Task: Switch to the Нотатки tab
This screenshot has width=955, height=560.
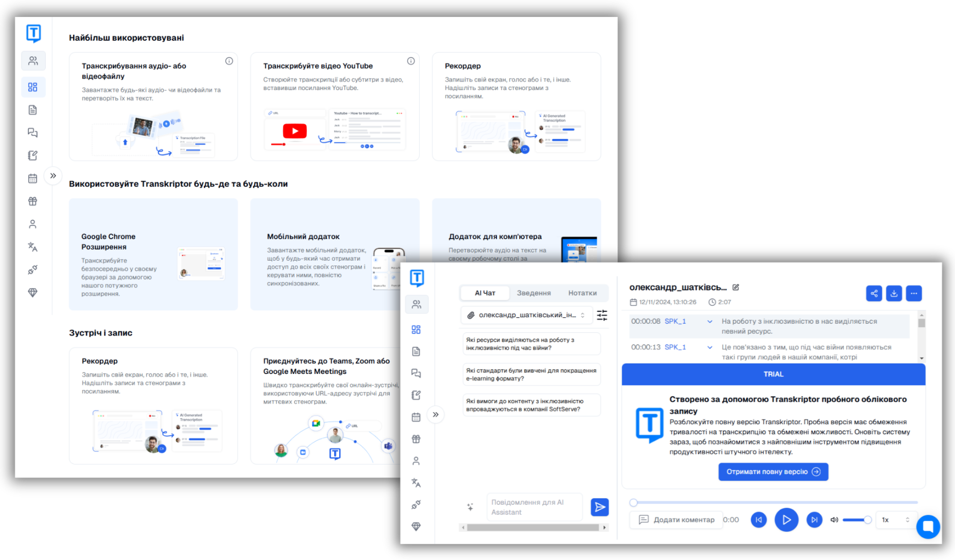Action: coord(582,293)
